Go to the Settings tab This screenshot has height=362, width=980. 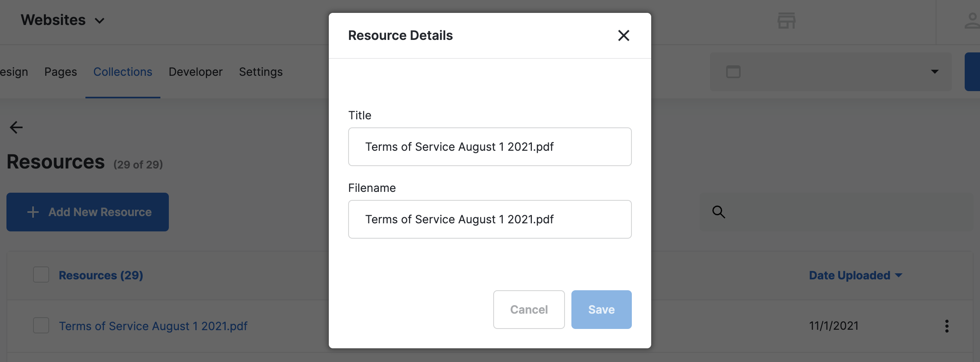click(261, 72)
